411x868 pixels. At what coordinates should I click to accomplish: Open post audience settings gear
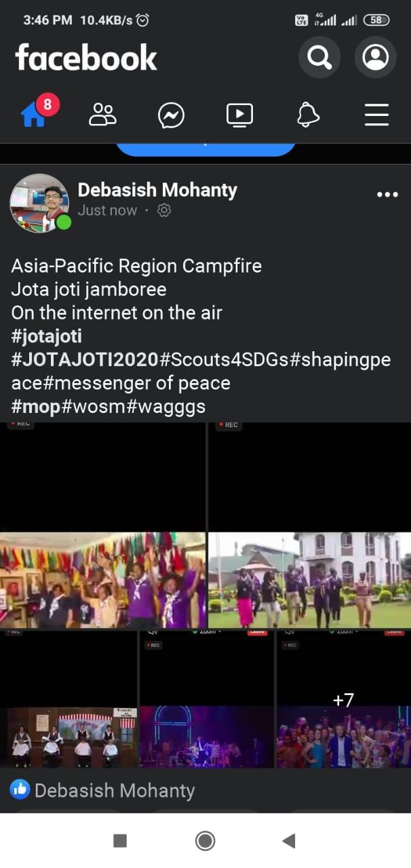(x=163, y=211)
